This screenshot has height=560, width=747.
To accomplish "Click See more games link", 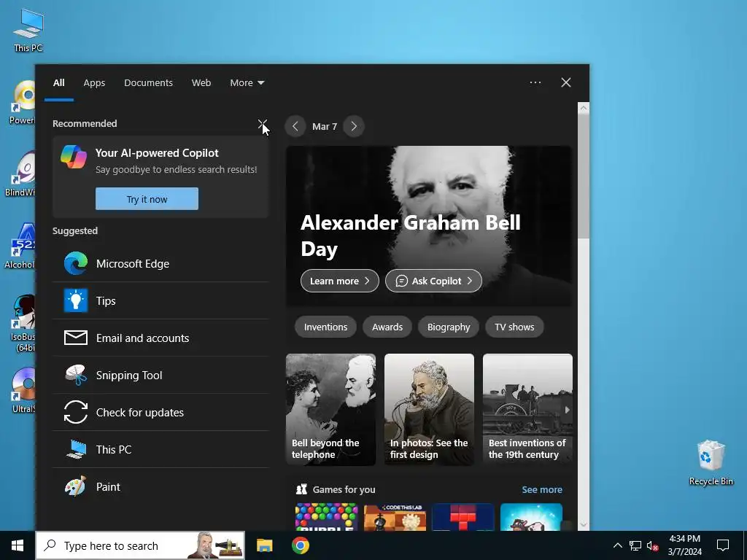I will (x=542, y=489).
